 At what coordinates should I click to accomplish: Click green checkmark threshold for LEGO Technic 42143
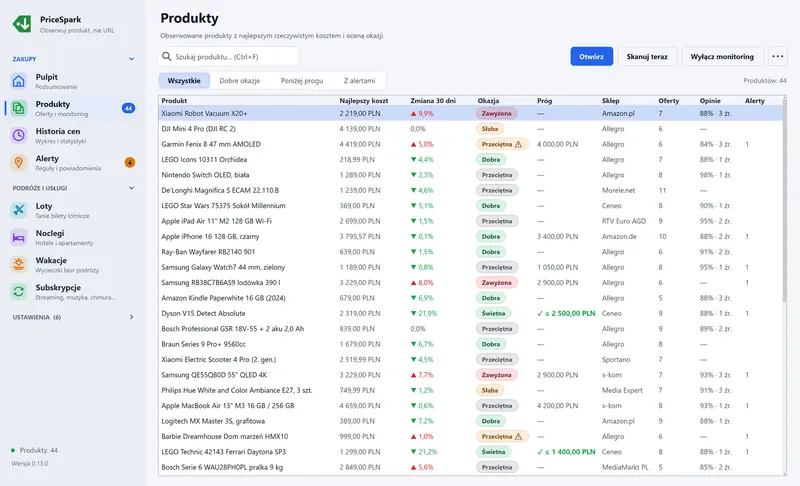(566, 452)
